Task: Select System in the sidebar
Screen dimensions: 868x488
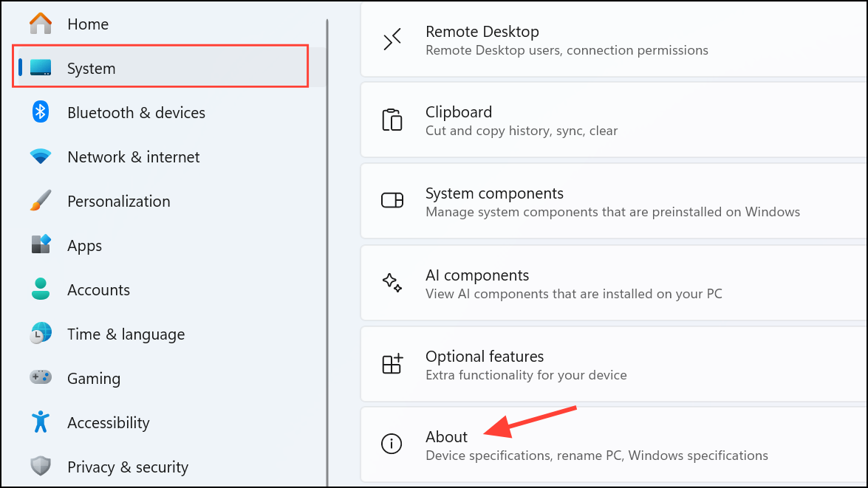Action: pos(160,67)
